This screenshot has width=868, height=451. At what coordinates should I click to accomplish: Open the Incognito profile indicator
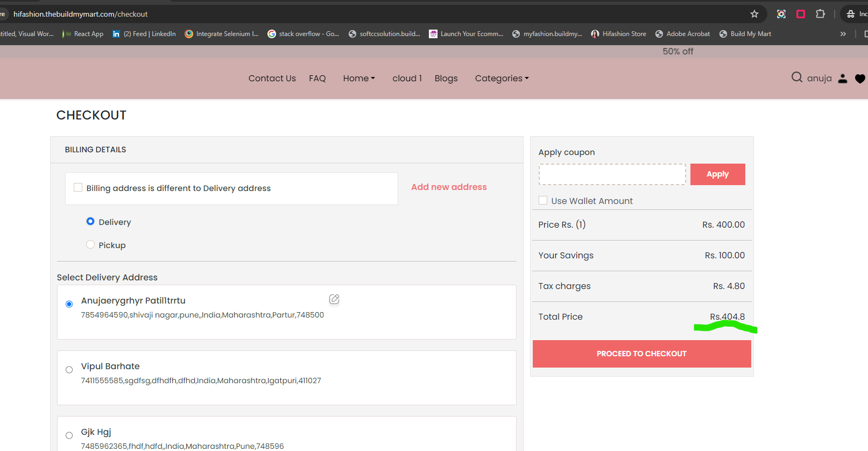click(x=856, y=14)
